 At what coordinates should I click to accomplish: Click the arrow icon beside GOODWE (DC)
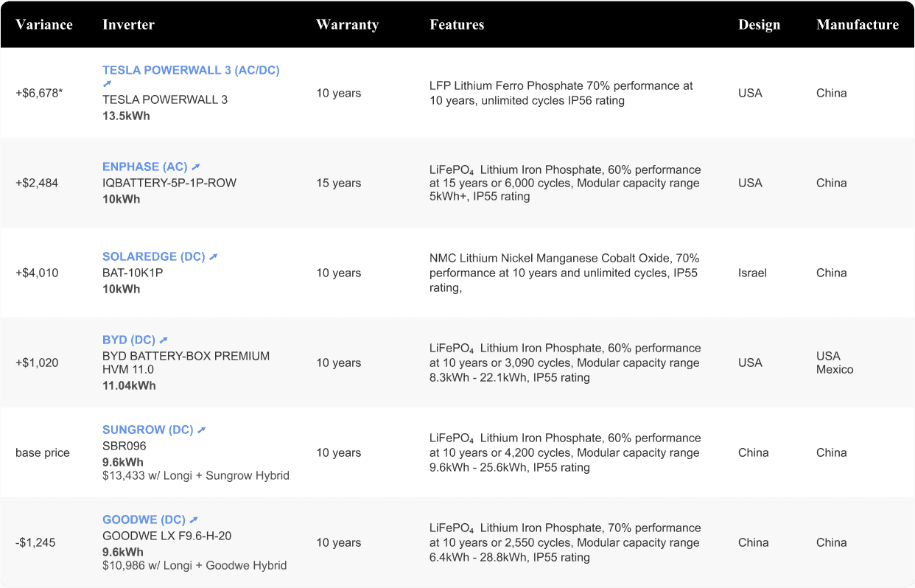coord(194,520)
